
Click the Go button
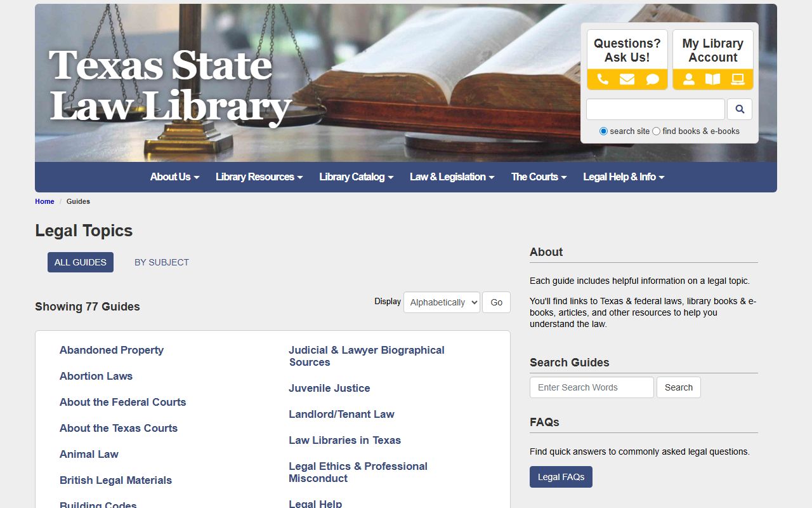496,302
